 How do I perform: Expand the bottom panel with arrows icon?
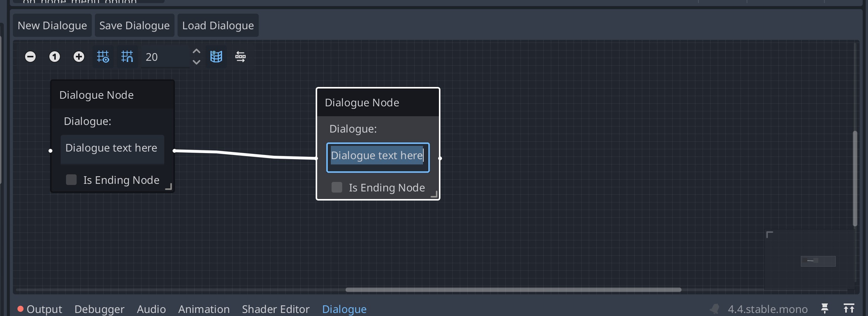point(849,308)
